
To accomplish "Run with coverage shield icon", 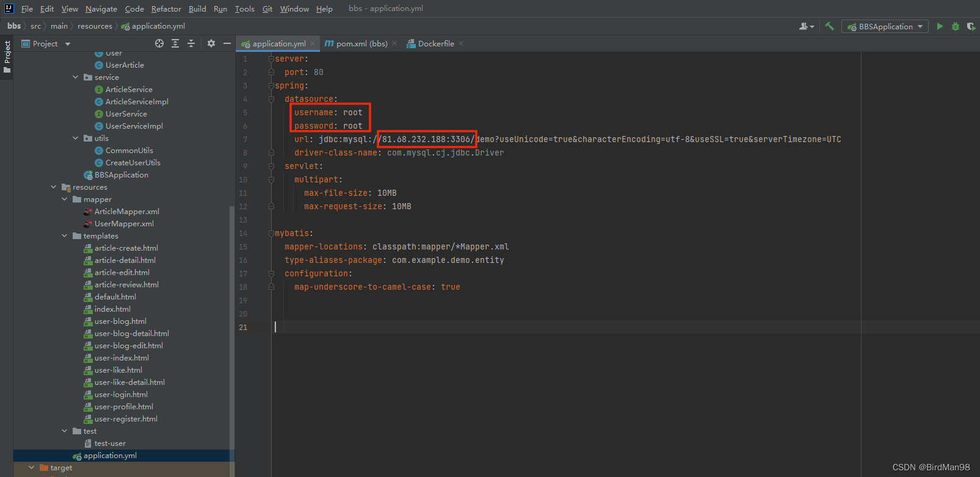I will coord(971,26).
